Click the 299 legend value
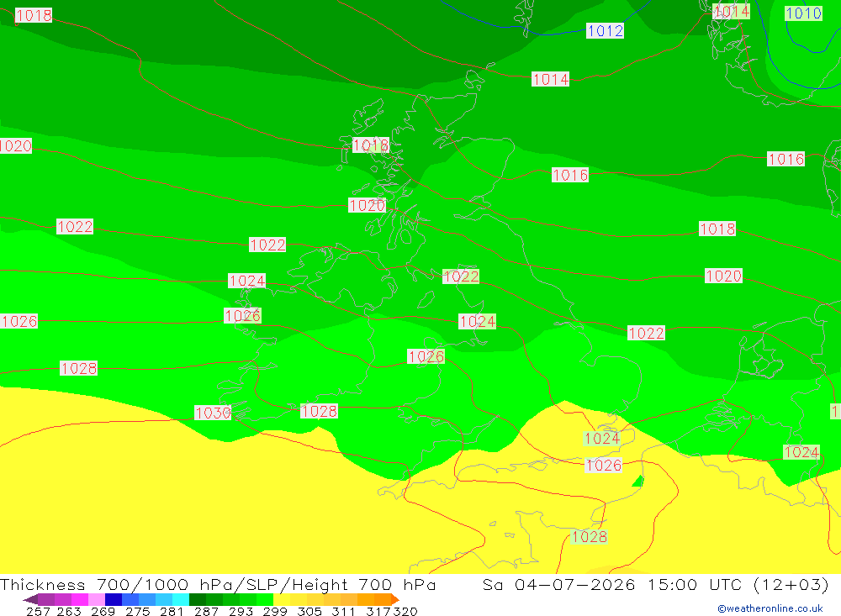Image resolution: width=841 pixels, height=616 pixels. pos(275,611)
